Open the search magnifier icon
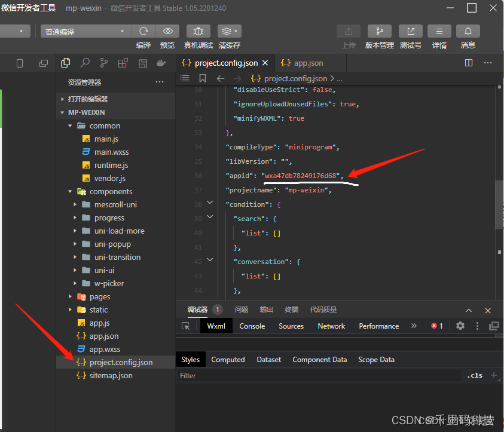 click(x=85, y=63)
